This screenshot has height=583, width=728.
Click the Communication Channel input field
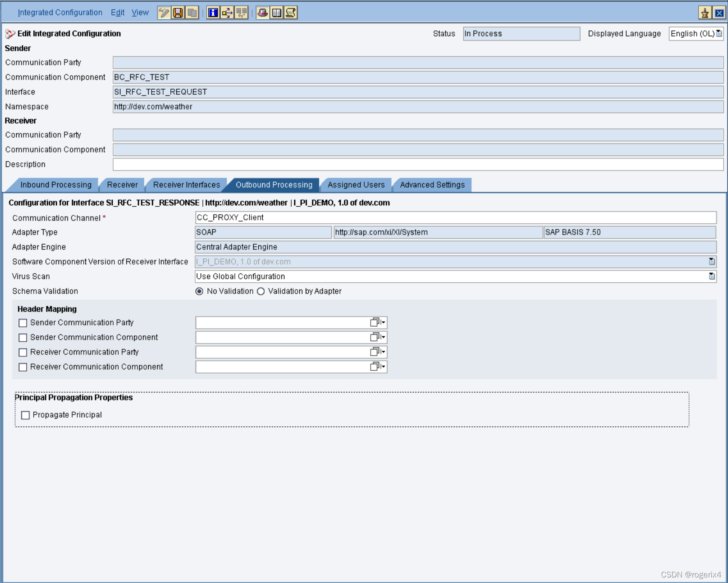tap(455, 218)
